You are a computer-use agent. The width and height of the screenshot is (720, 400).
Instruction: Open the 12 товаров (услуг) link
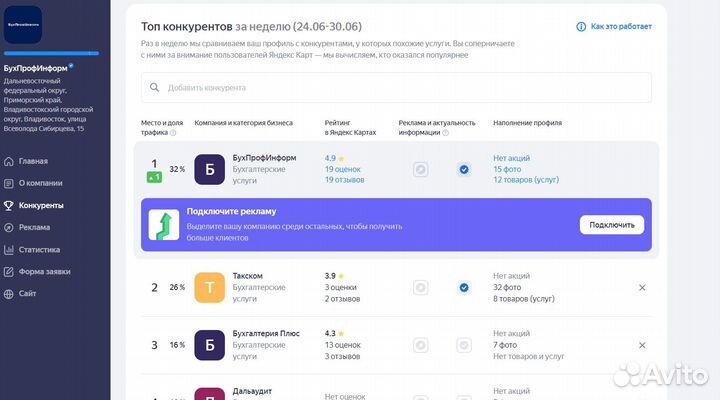[x=526, y=180]
